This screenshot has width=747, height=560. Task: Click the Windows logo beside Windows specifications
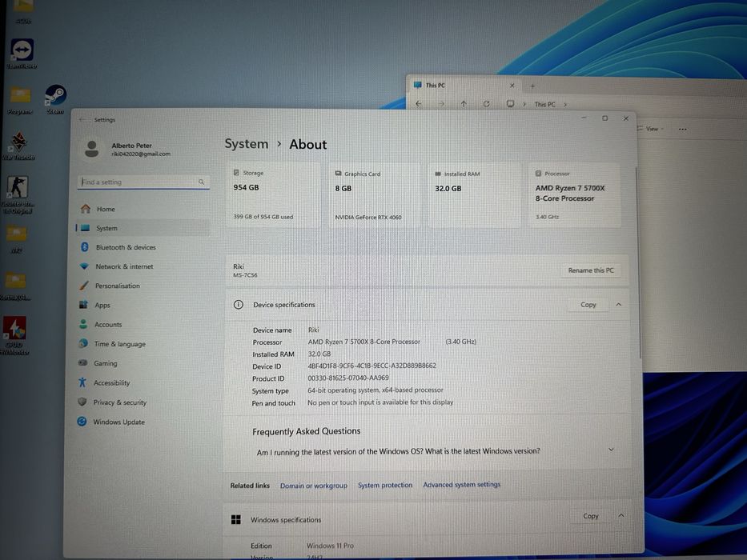(236, 519)
